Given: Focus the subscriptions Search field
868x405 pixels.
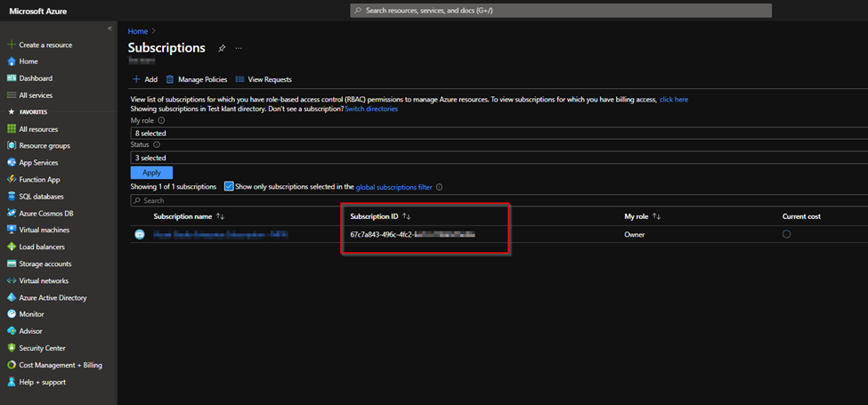Looking at the screenshot, I should pyautogui.click(x=499, y=200).
